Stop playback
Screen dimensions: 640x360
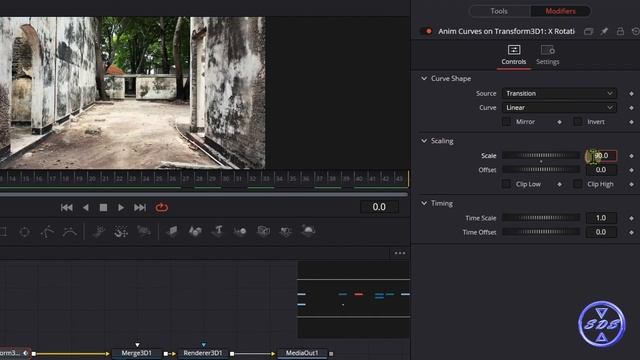click(103, 208)
